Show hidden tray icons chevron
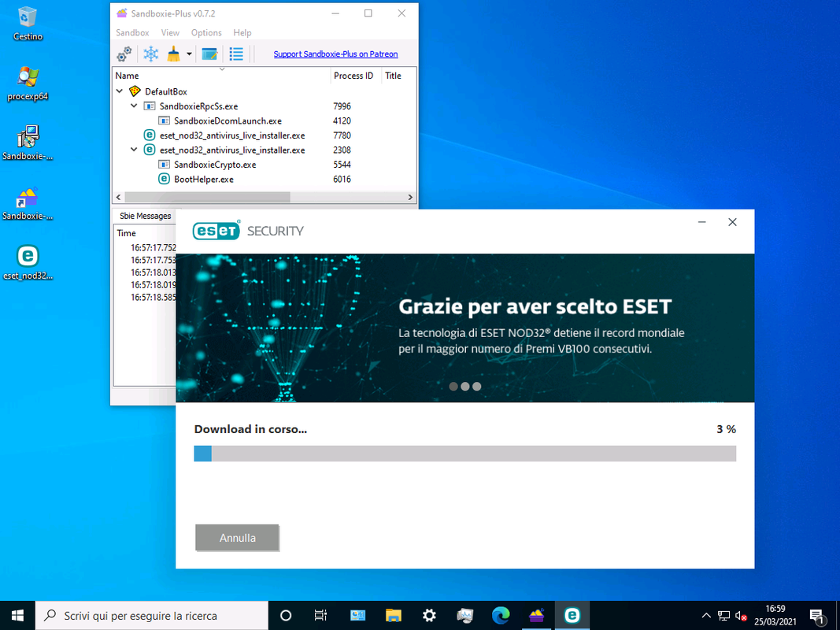 coord(706,616)
